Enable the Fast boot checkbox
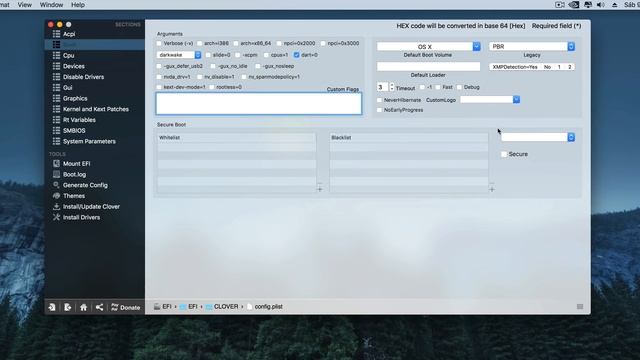Viewport: 640px width, 360px height. click(438, 87)
